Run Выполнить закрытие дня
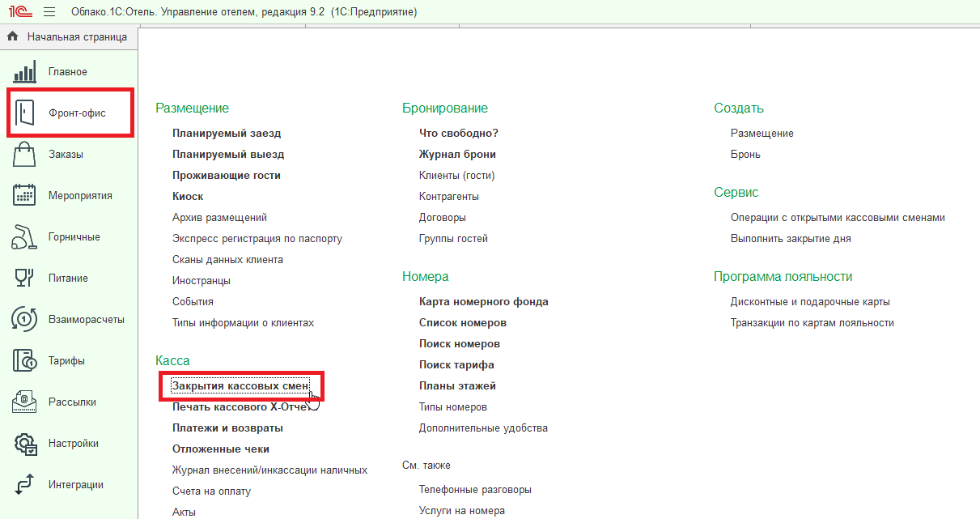 coord(791,239)
